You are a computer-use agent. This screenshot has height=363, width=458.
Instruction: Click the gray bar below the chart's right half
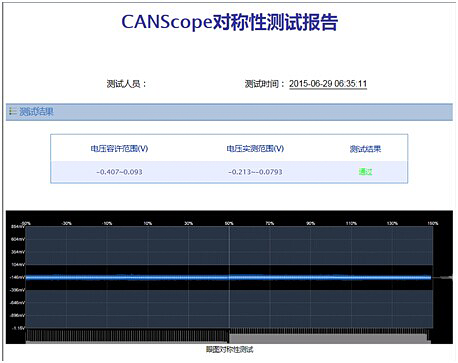(x=328, y=338)
